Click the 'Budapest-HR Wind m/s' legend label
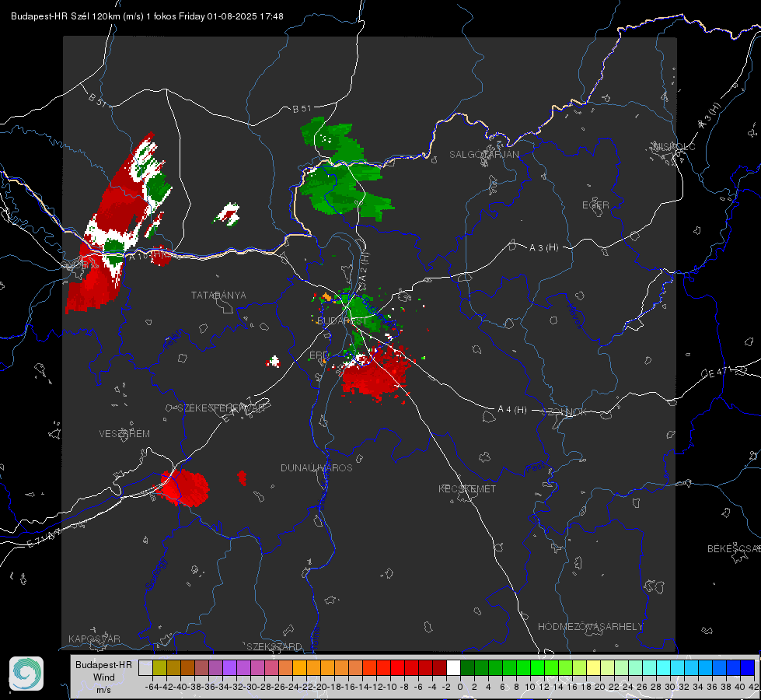 [103, 677]
